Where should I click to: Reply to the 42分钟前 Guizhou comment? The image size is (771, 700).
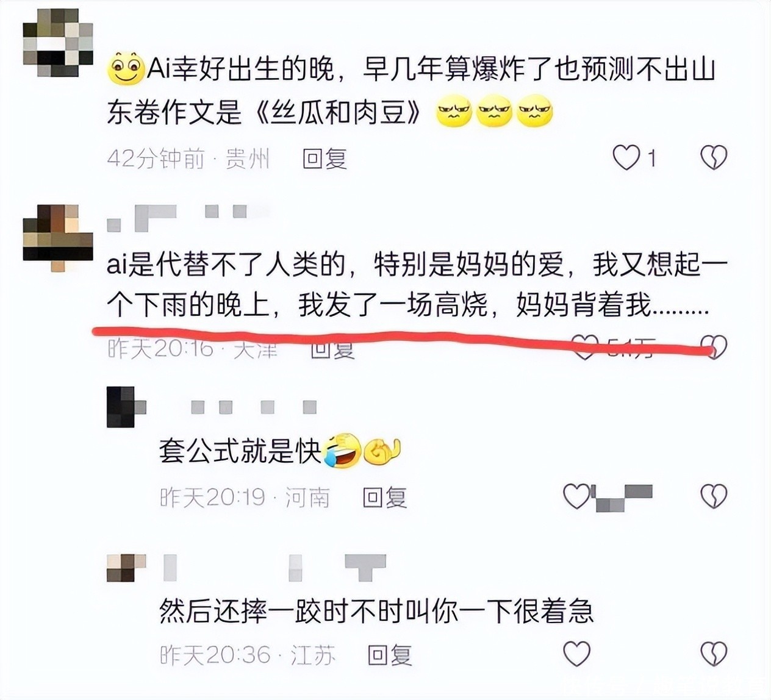325,159
